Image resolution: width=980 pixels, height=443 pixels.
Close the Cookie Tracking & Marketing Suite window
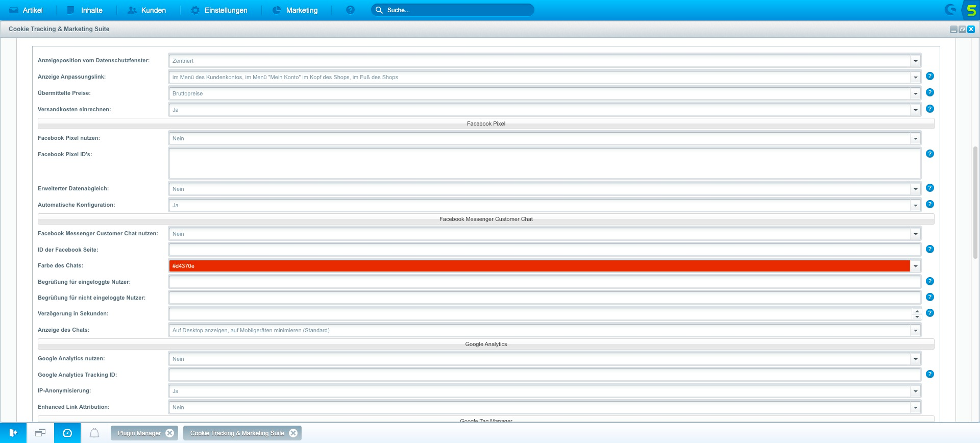(x=971, y=30)
